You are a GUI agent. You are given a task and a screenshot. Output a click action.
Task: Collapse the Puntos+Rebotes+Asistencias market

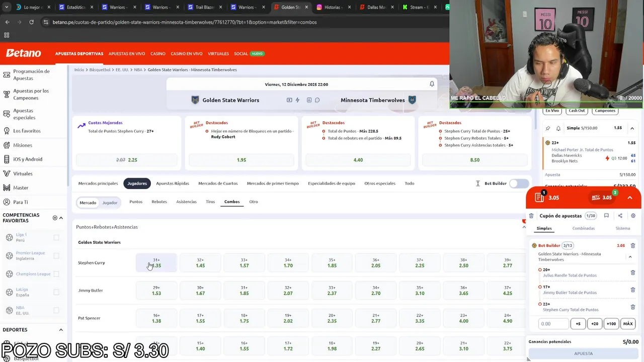click(x=524, y=227)
